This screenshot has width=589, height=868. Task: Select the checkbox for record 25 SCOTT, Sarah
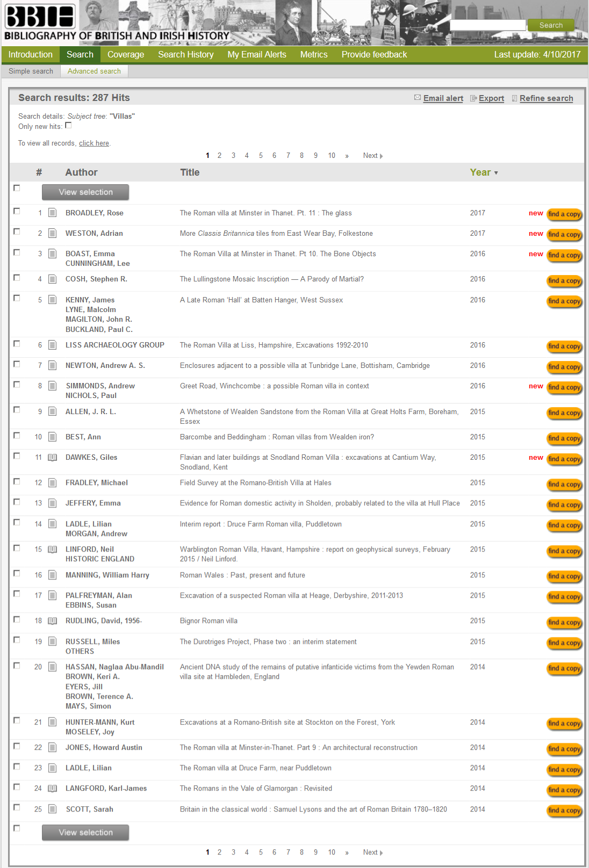tap(17, 807)
